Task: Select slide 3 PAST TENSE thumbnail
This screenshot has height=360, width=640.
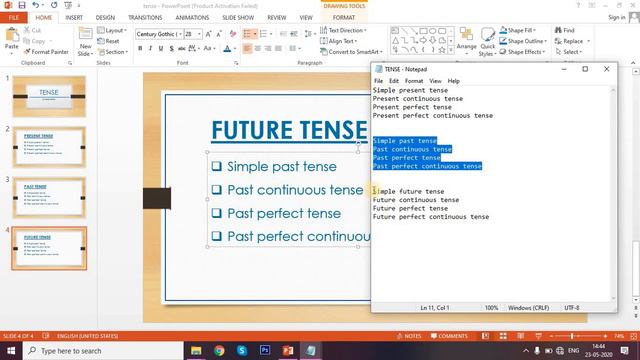Action: [49, 198]
